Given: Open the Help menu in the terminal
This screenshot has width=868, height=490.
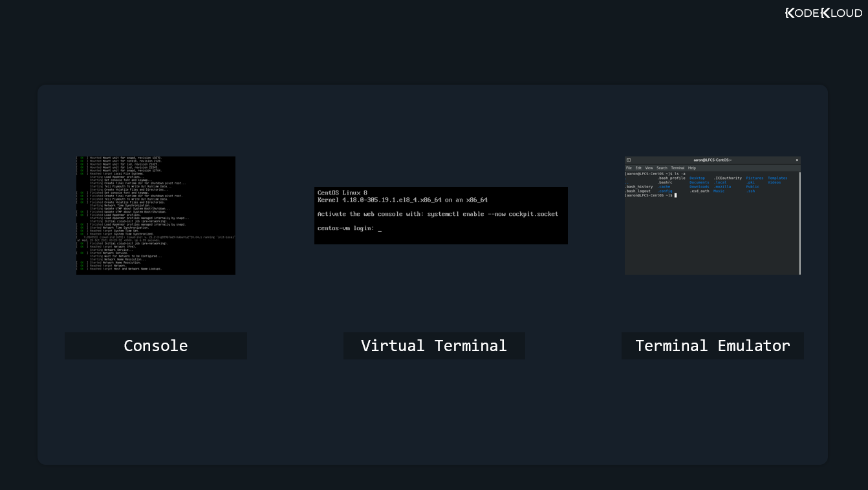Looking at the screenshot, I should [692, 167].
